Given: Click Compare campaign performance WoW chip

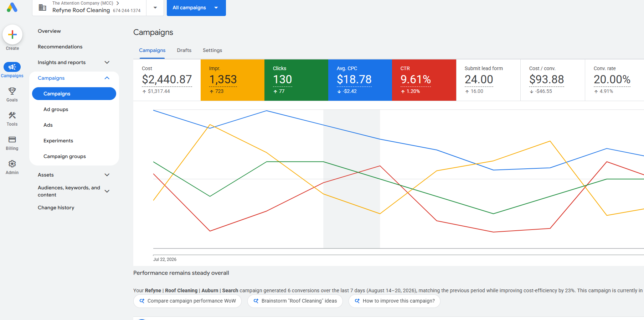Looking at the screenshot, I should pos(187,301).
